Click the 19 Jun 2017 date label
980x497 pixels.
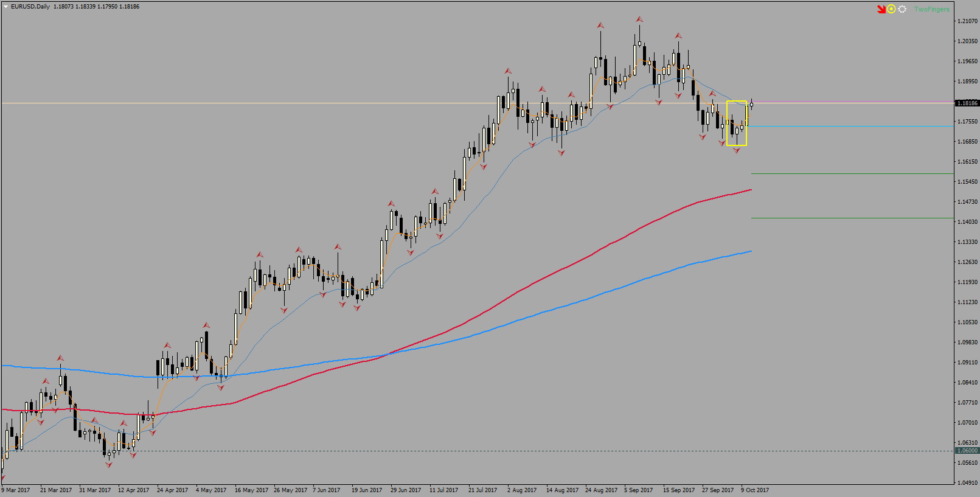pyautogui.click(x=367, y=490)
